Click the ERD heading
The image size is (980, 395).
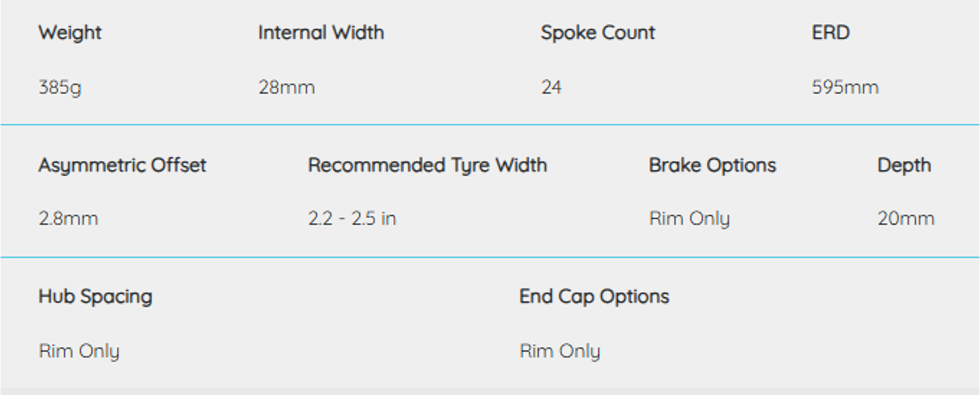[830, 33]
